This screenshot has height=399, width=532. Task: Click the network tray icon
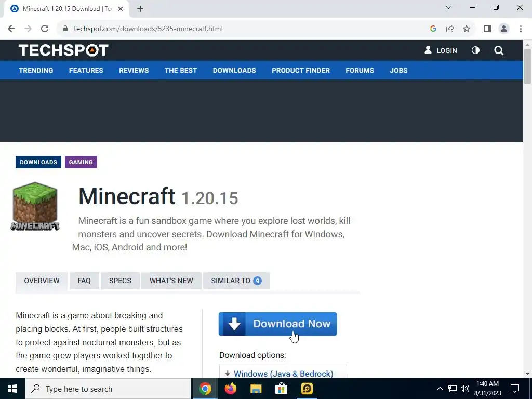tap(453, 389)
